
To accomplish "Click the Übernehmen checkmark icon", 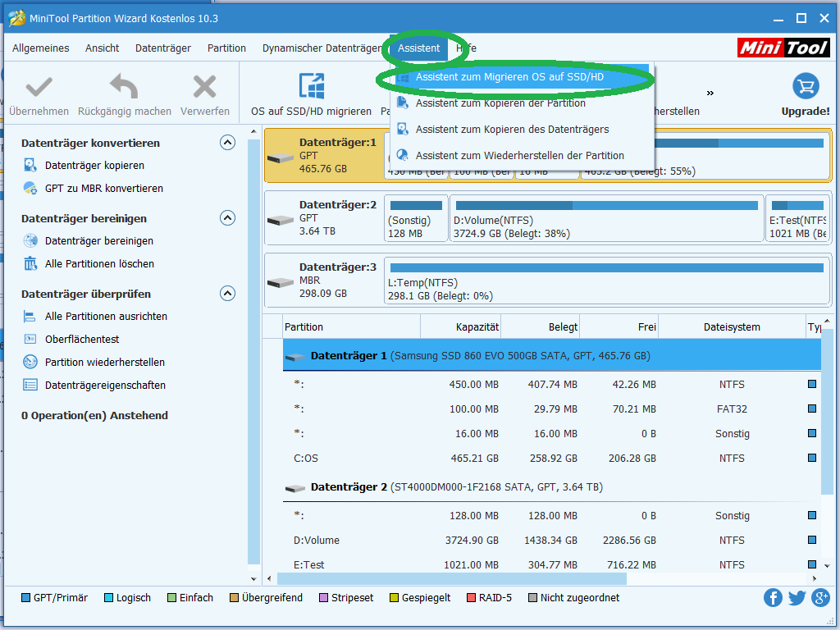I will pos(39,87).
